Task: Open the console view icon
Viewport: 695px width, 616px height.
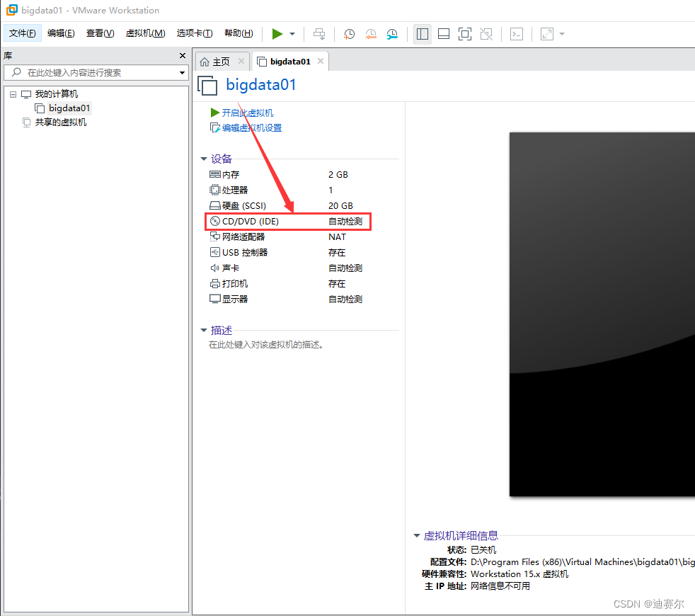Action: click(517, 34)
